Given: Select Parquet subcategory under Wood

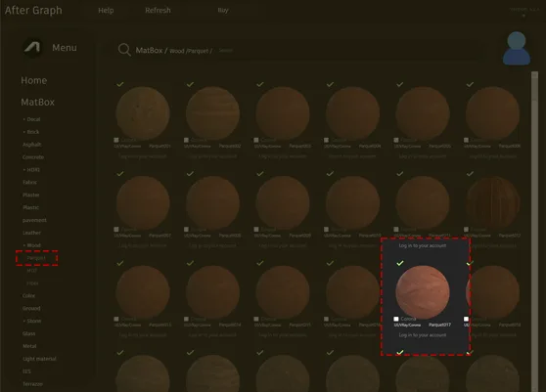Looking at the screenshot, I should point(36,258).
